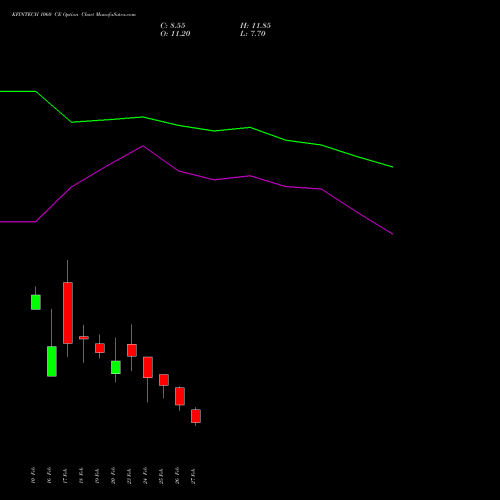Click the red candle above 23 Feb
The image size is (500, 500).
click(132, 350)
